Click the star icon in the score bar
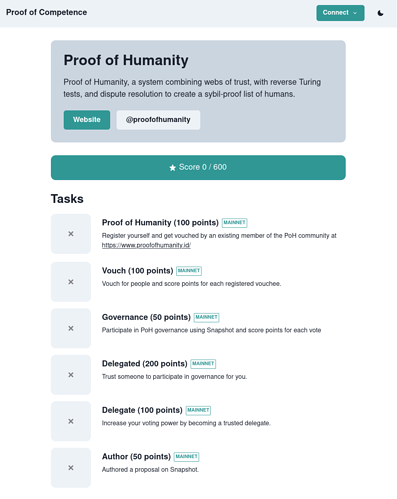 pos(172,168)
